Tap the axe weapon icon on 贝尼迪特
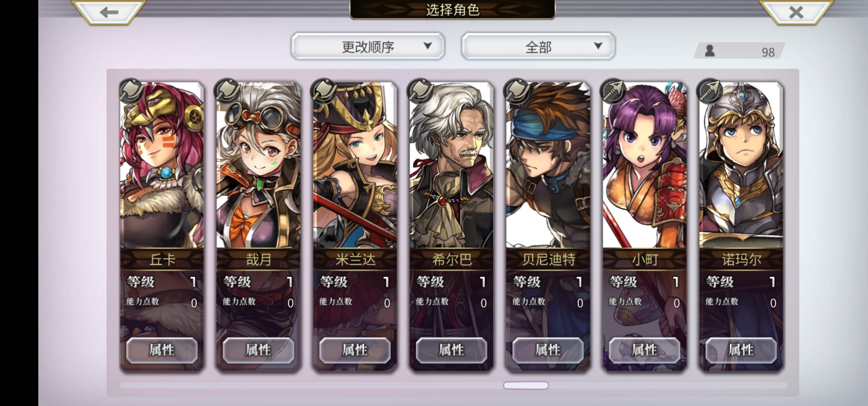This screenshot has width=868, height=406. click(x=517, y=91)
